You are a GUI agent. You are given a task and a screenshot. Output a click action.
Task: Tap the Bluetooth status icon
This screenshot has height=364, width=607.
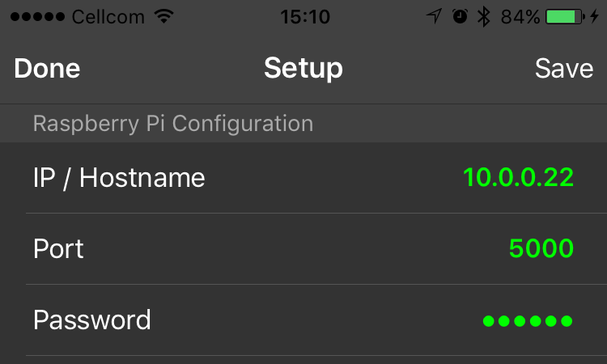click(x=484, y=16)
